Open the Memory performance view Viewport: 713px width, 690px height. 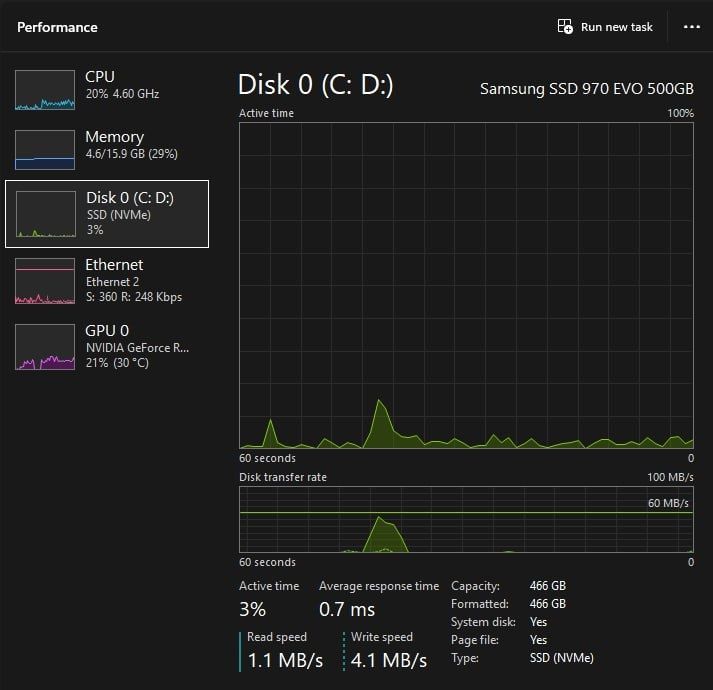[x=107, y=150]
